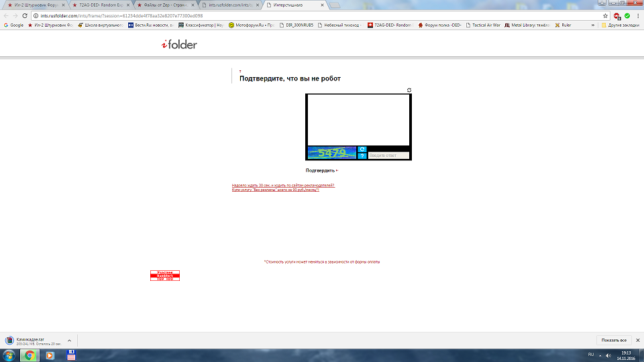Open the Google bookmark
The image size is (644, 362).
pyautogui.click(x=13, y=25)
